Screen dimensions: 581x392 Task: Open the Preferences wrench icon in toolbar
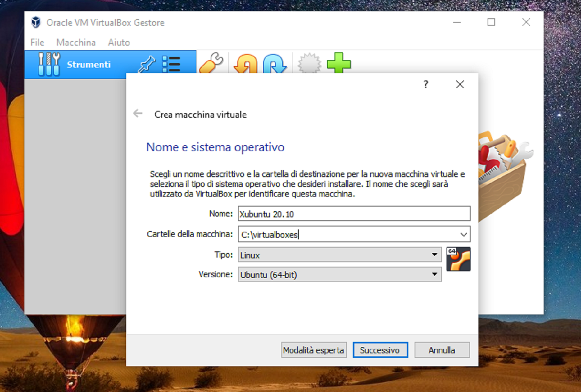pyautogui.click(x=211, y=63)
